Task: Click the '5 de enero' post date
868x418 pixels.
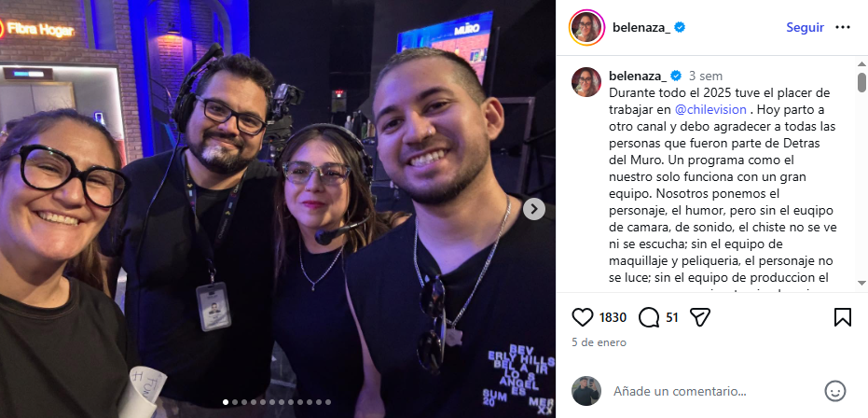Action: pyautogui.click(x=599, y=342)
